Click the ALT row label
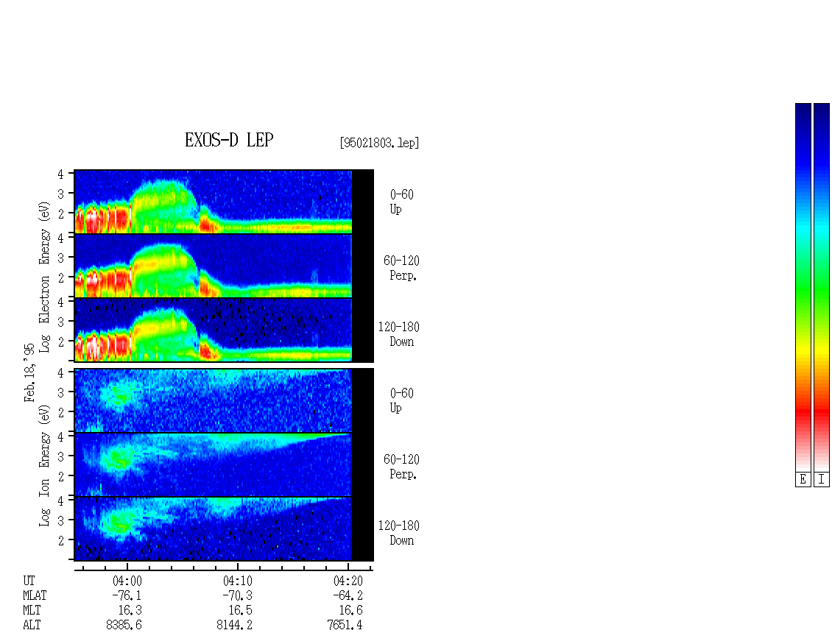The width and height of the screenshot is (832, 644). point(32,626)
